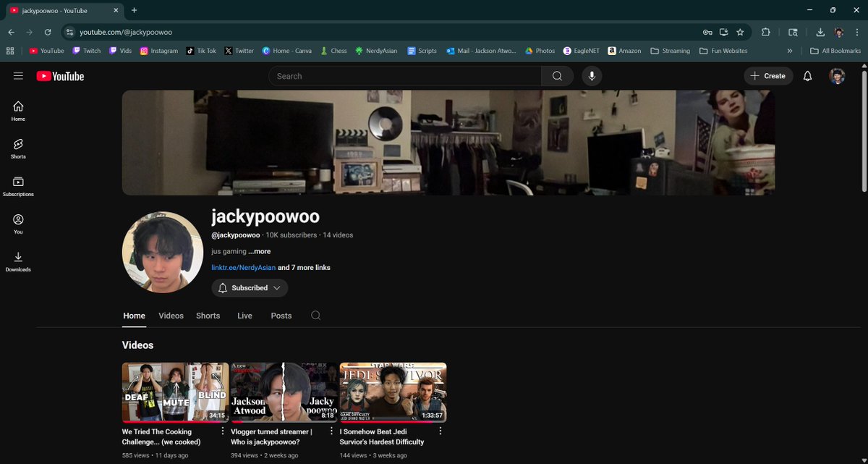This screenshot has width=868, height=464.
Task: Open the YouTube hamburger guide menu
Action: (x=18, y=76)
